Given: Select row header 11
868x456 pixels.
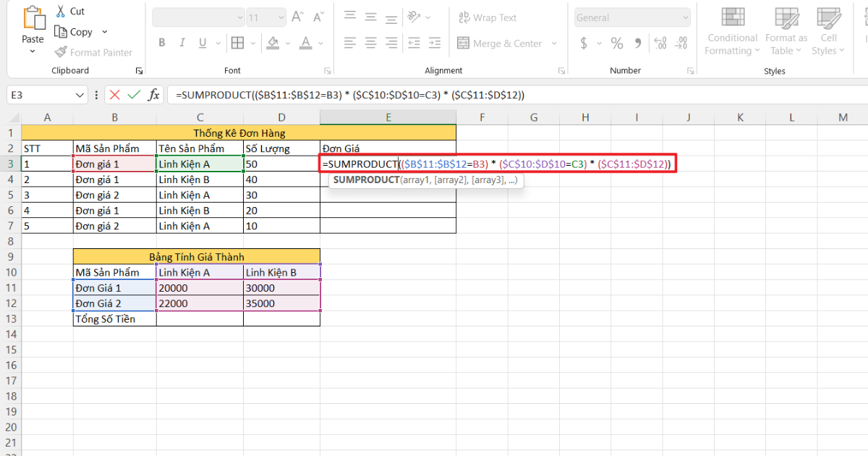Looking at the screenshot, I should (11, 288).
